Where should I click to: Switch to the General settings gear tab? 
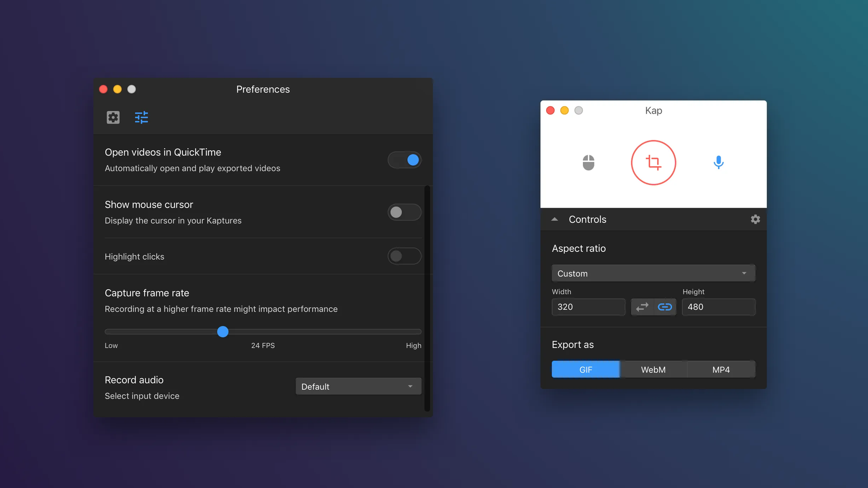click(x=113, y=117)
